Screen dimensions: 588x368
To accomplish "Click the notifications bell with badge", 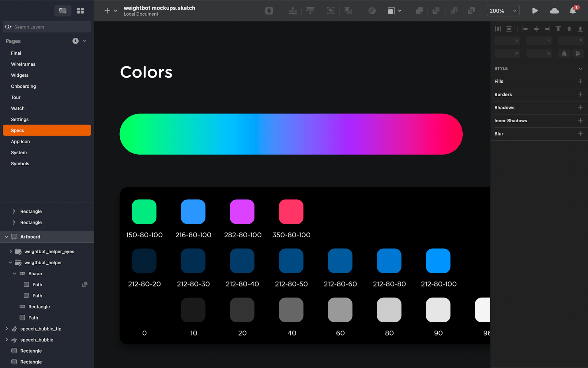I will pyautogui.click(x=574, y=11).
